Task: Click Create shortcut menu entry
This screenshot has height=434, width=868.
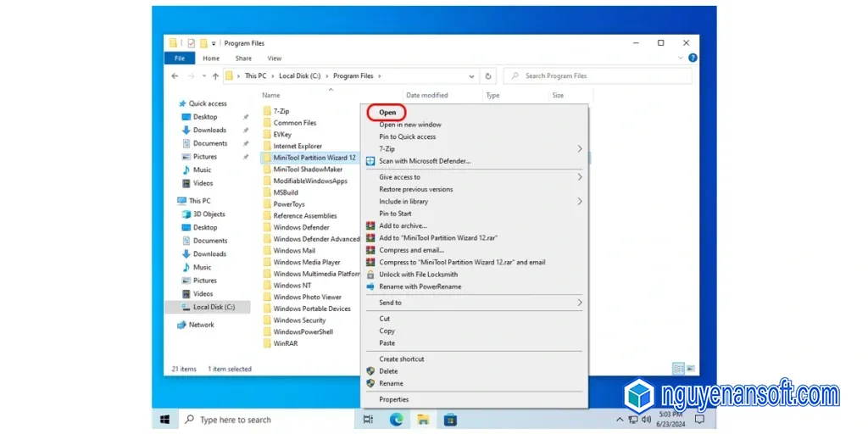Action: (x=401, y=359)
